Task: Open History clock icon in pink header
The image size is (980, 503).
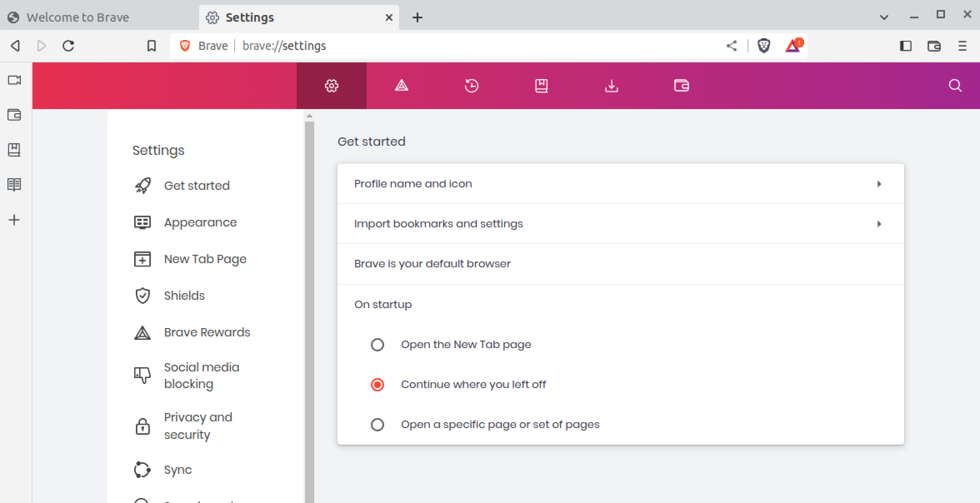Action: [x=472, y=86]
